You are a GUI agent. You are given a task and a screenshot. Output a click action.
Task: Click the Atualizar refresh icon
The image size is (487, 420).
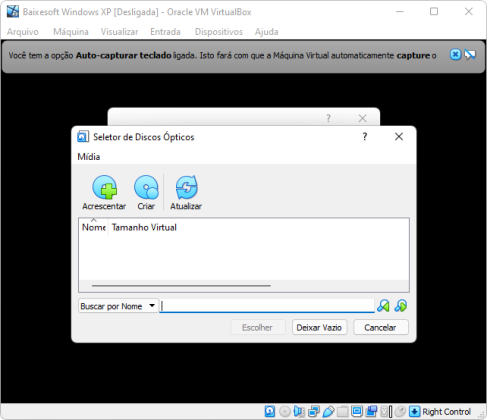186,187
